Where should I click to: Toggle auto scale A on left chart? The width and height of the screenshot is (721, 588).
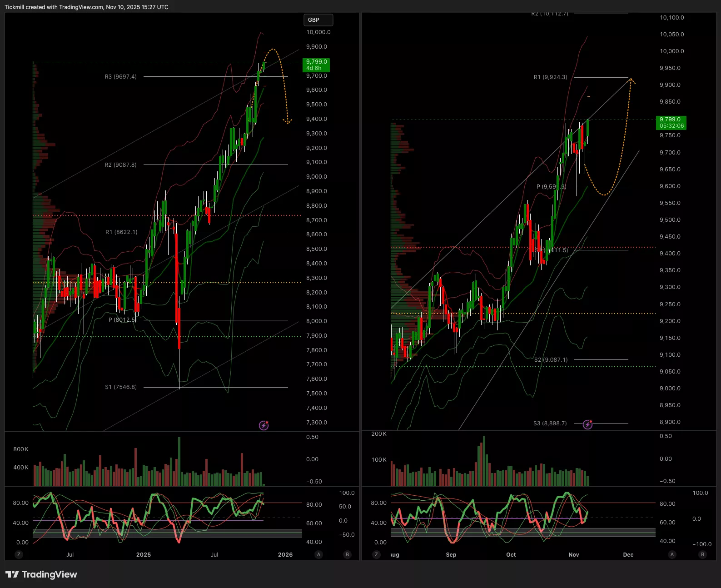pos(318,554)
